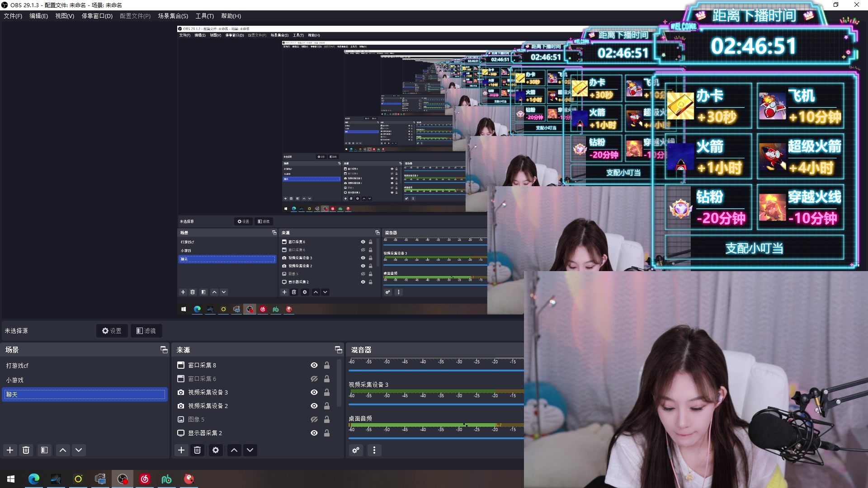Launch Microsoft Edge from taskbar
The height and width of the screenshot is (488, 868).
34,479
